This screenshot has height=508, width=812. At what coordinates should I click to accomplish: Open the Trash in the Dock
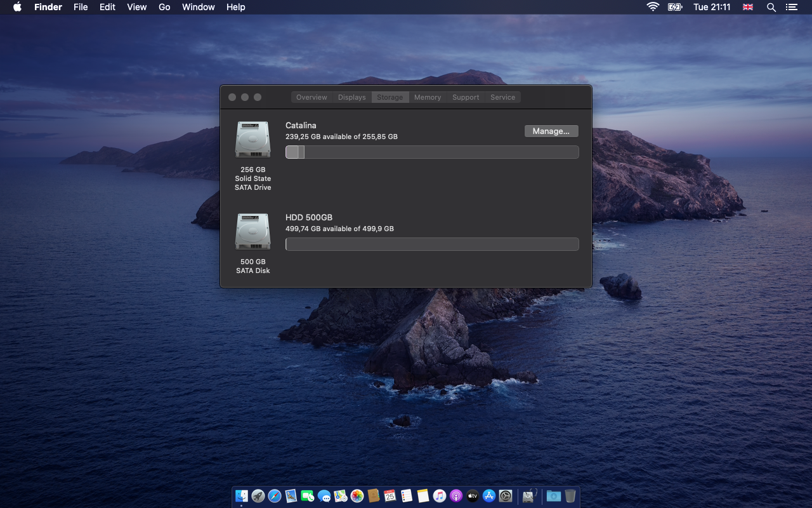click(570, 496)
